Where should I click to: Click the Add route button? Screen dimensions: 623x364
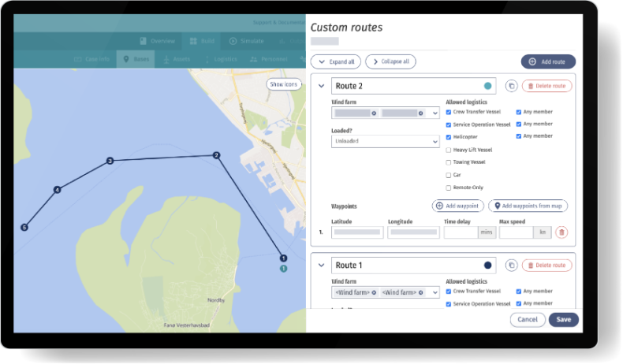pyautogui.click(x=548, y=61)
